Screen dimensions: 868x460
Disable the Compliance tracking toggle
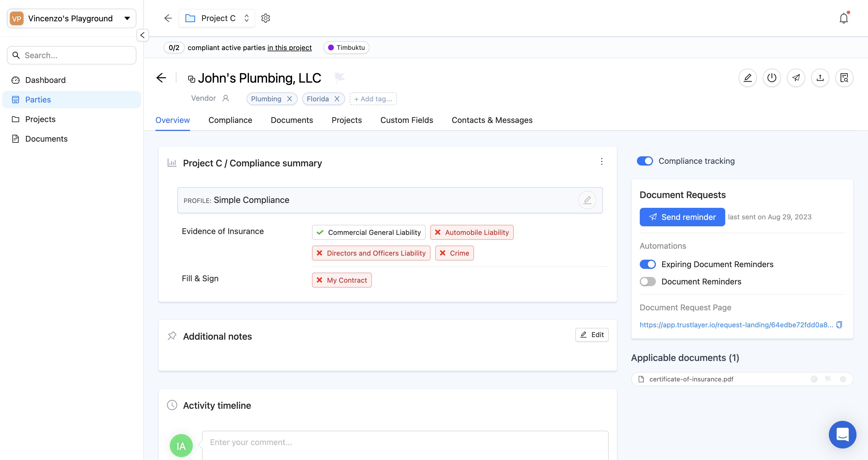click(645, 161)
